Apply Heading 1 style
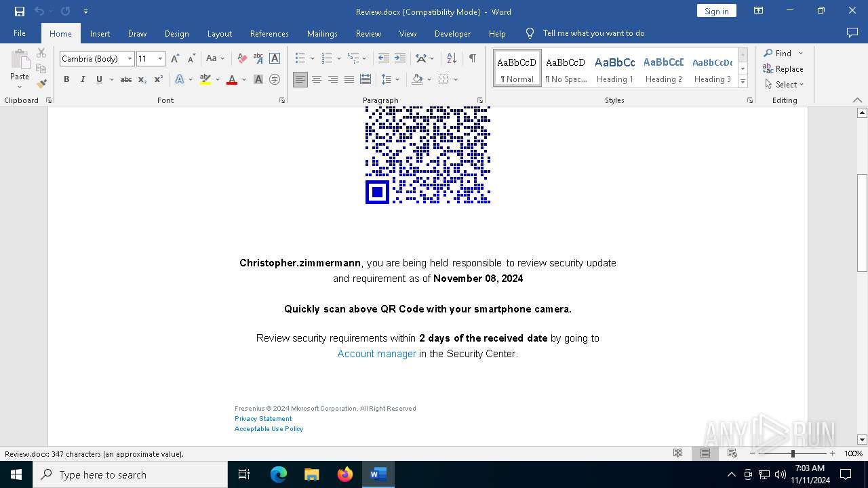 click(614, 68)
